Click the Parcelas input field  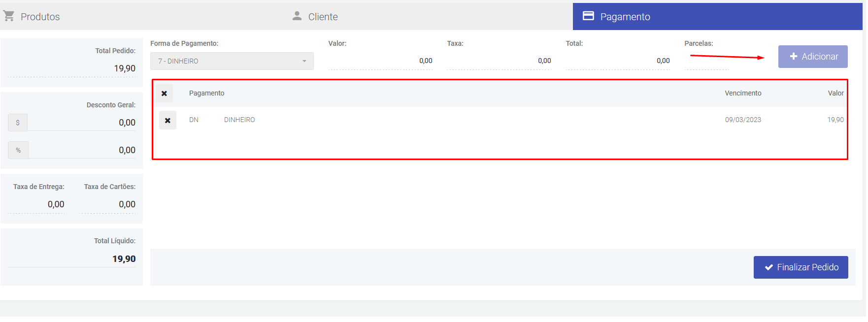706,61
